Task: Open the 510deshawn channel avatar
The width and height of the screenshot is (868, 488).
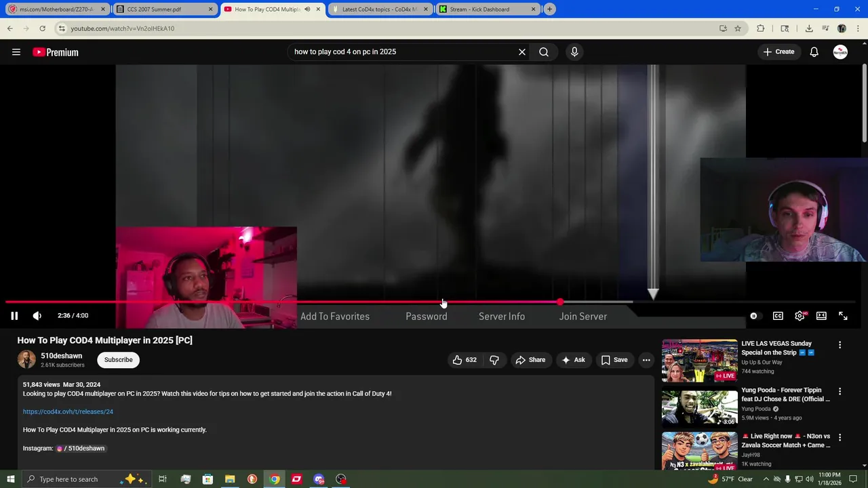Action: click(26, 360)
